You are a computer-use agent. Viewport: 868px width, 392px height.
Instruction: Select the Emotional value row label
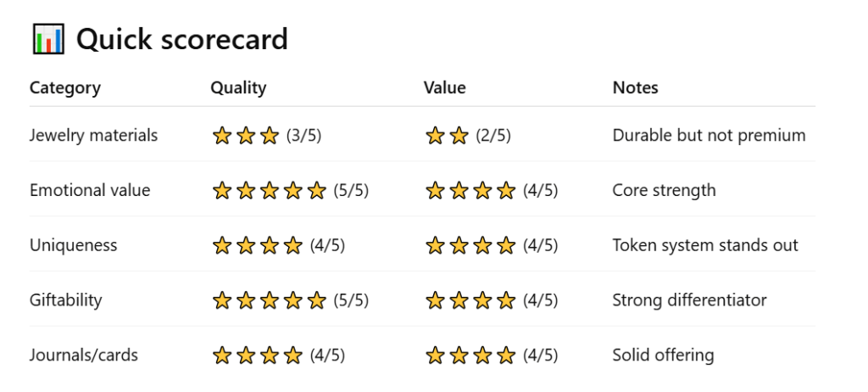tap(90, 191)
